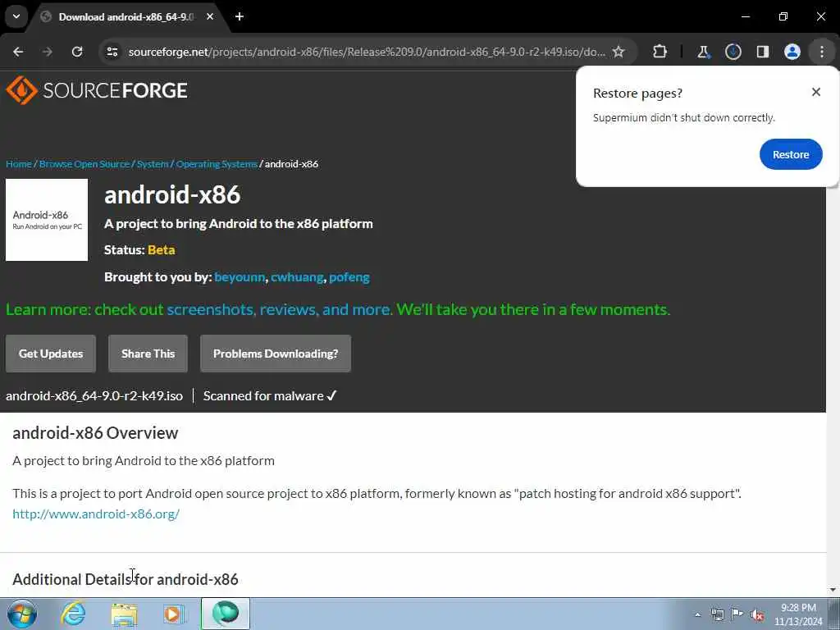
Task: Toggle the browser side panel
Action: coord(762,52)
